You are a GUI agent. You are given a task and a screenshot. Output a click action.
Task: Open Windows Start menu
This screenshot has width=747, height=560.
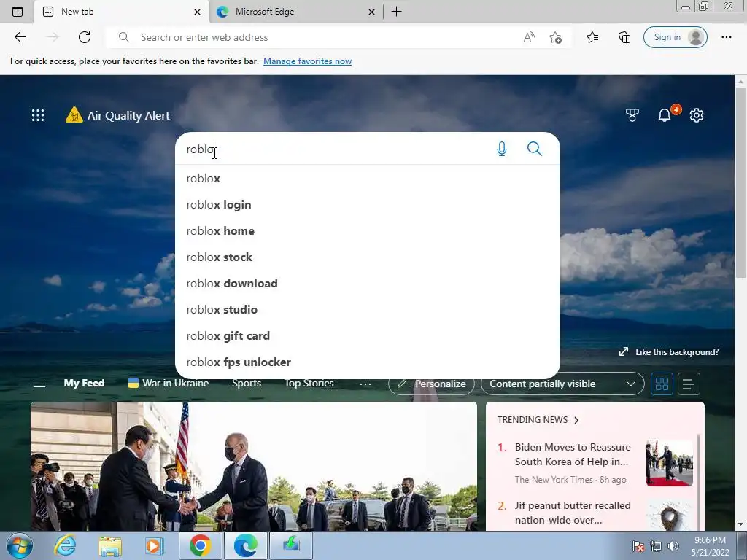(20, 545)
